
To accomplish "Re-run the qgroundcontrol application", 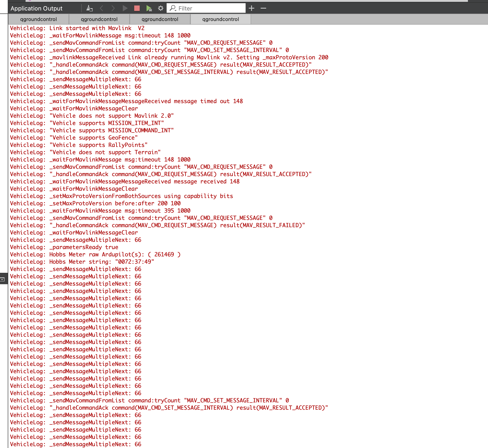I will (x=125, y=8).
